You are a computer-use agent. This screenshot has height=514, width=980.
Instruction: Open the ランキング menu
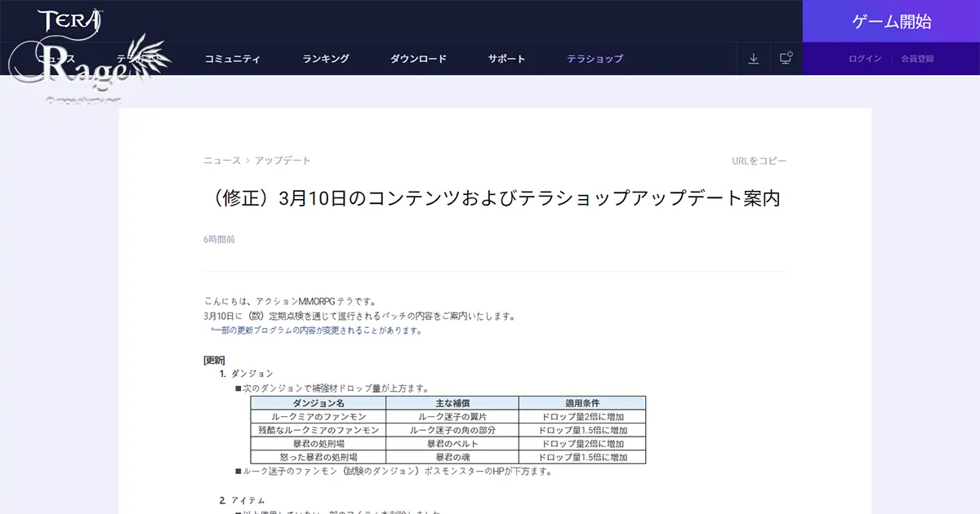coord(326,59)
